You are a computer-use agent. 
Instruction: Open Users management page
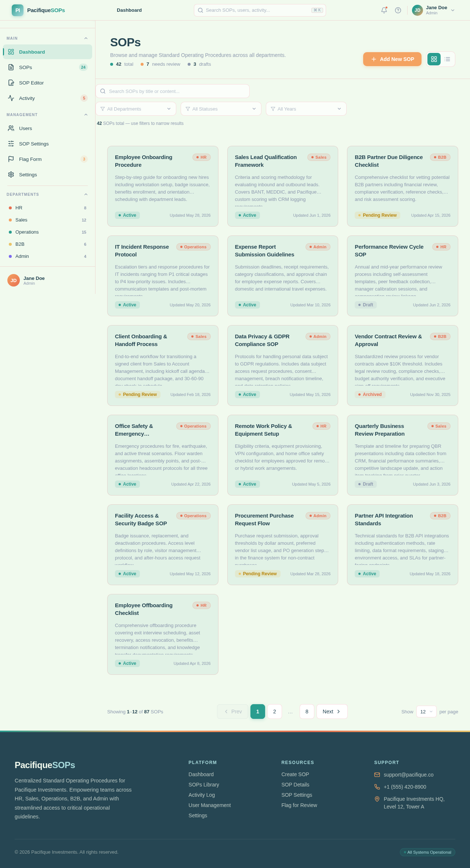pyautogui.click(x=48, y=128)
